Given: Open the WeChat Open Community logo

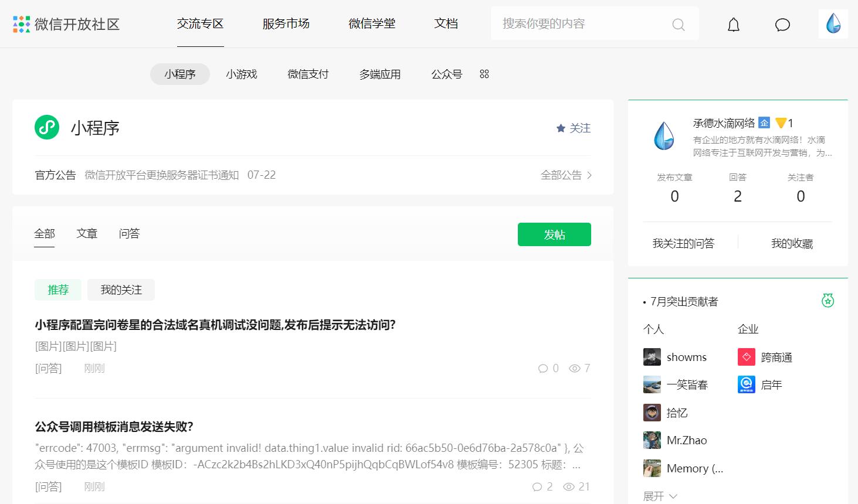Looking at the screenshot, I should click(66, 24).
